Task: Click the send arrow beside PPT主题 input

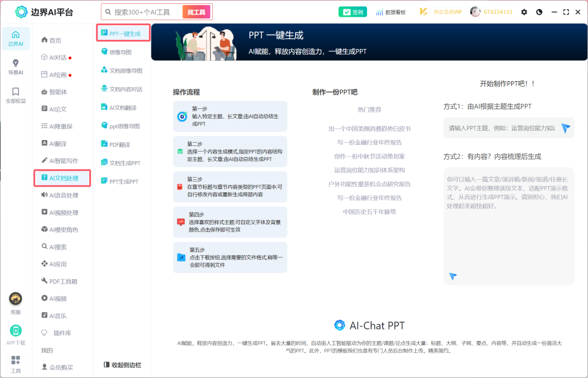Action: 566,128
